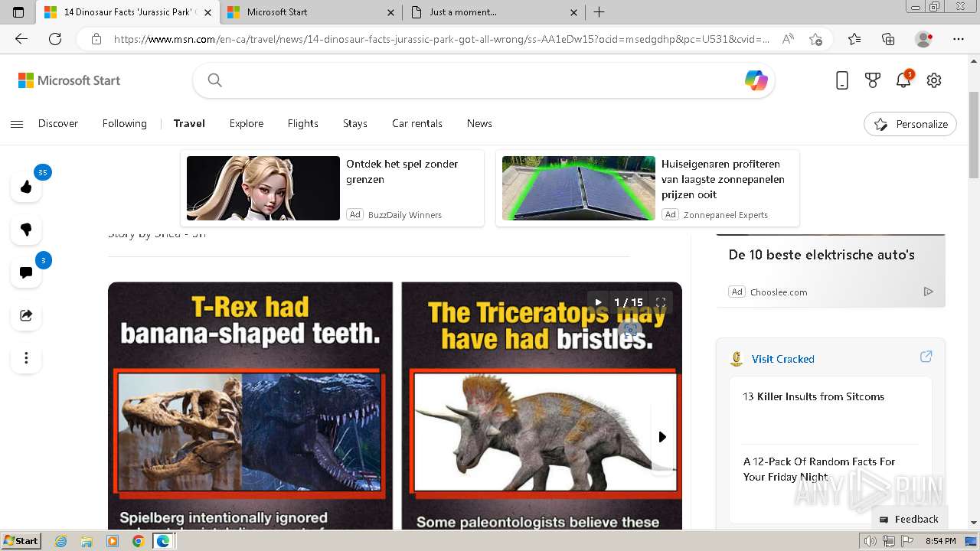980x551 pixels.
Task: Click the Feedback button
Action: (x=910, y=519)
